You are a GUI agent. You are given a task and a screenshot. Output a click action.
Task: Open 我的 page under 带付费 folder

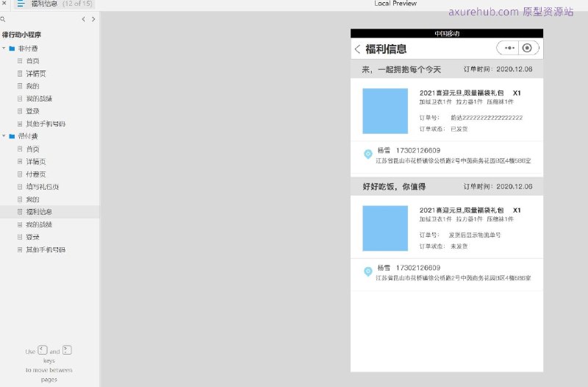(x=32, y=199)
